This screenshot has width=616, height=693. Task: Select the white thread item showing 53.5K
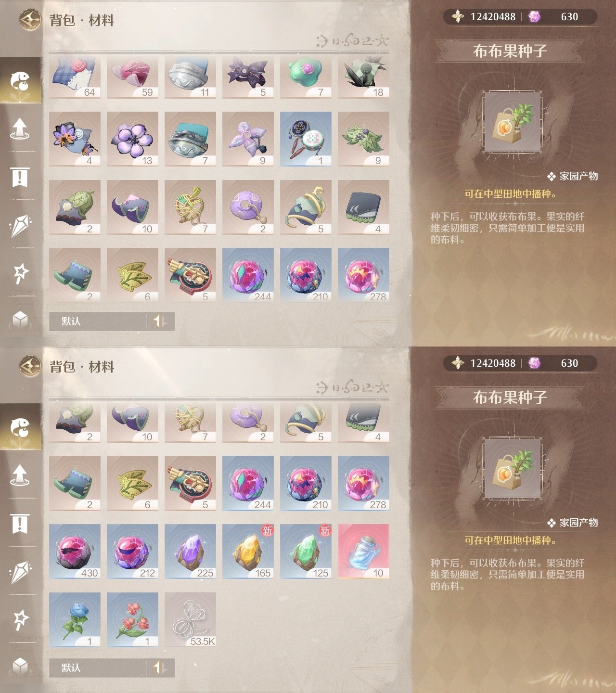(x=190, y=620)
